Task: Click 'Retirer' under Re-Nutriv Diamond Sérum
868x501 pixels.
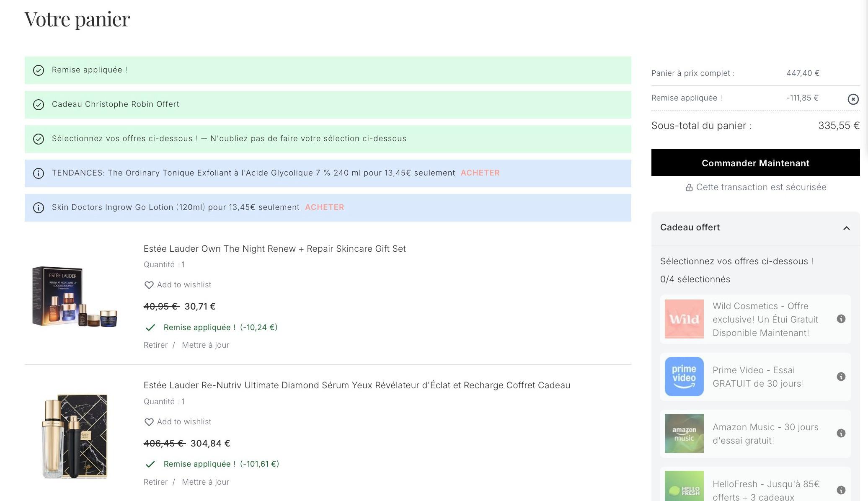Action: tap(155, 482)
